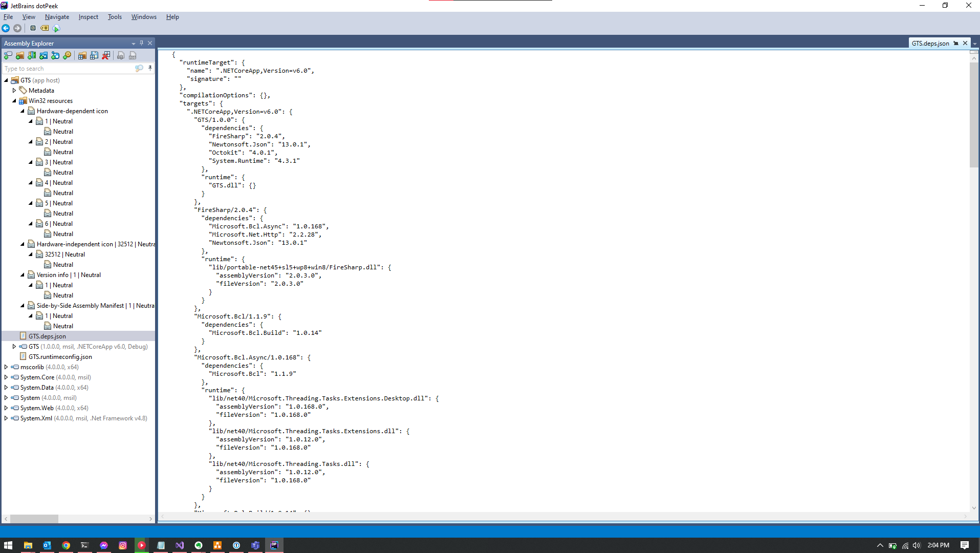This screenshot has width=980, height=553.
Task: Toggle auto-hide pin of Assembly Explorer
Action: [x=141, y=43]
